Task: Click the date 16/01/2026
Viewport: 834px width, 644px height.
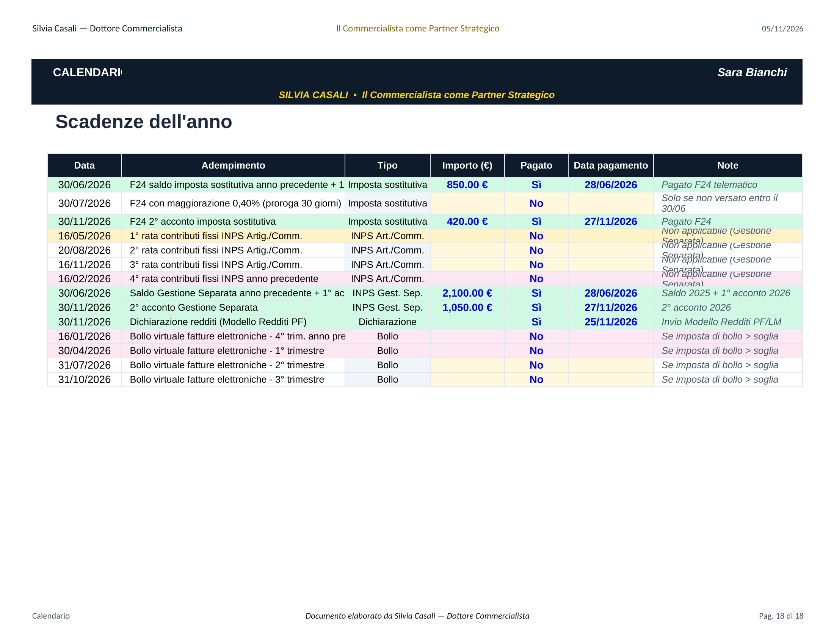Action: point(85,336)
